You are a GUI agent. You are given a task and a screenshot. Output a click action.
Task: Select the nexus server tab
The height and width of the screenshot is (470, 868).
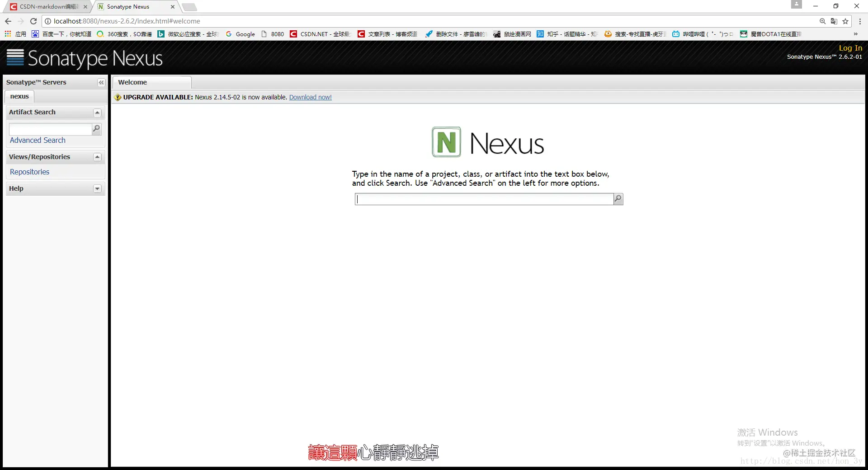19,96
